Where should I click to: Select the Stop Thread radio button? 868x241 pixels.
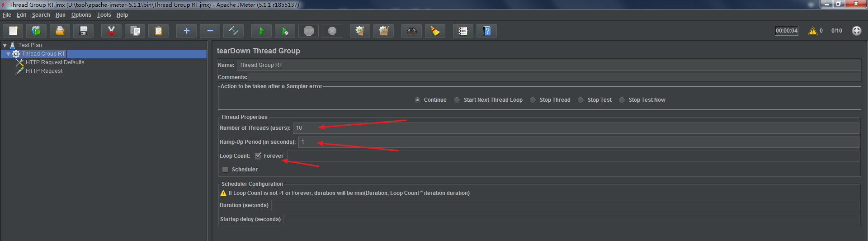click(x=533, y=100)
